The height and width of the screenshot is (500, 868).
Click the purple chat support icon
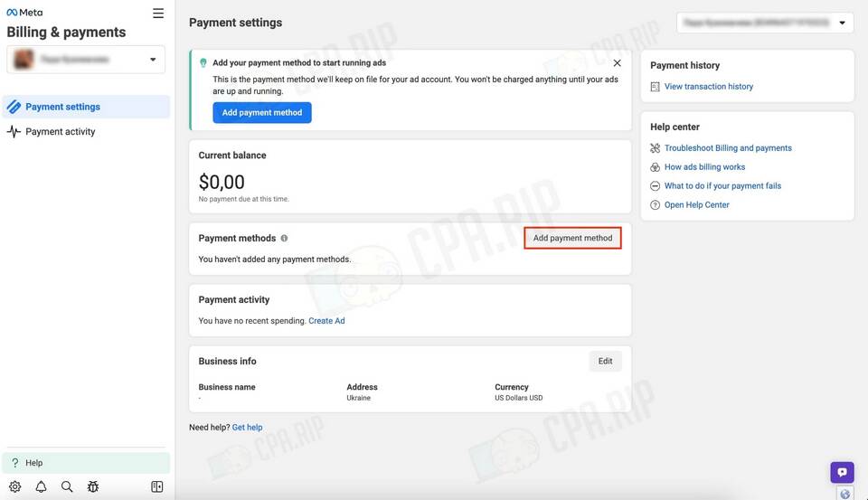click(x=842, y=472)
